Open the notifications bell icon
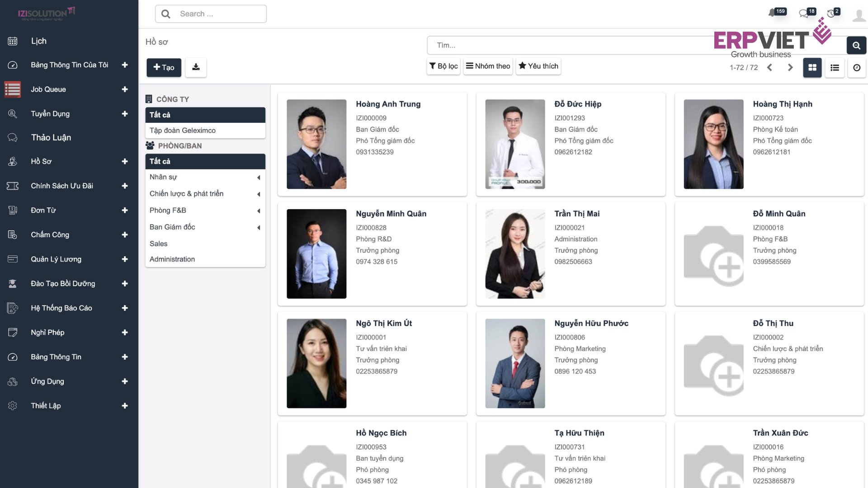868x488 pixels. (x=772, y=13)
